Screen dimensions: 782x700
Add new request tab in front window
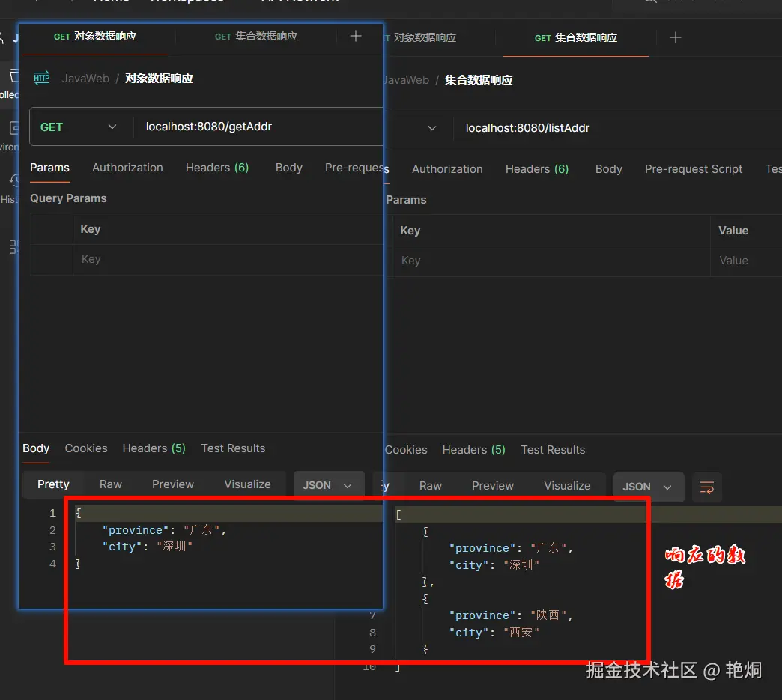click(356, 37)
